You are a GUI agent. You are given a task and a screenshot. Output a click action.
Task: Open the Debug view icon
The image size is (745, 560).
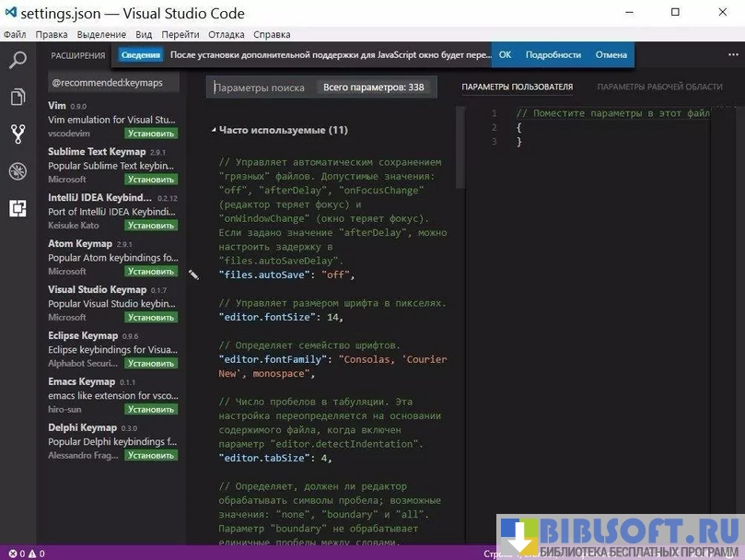pyautogui.click(x=17, y=171)
